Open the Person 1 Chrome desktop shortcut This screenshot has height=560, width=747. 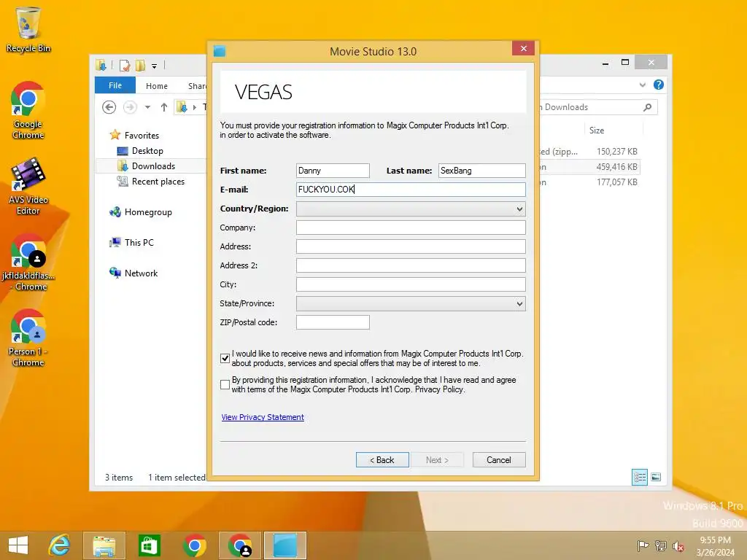click(28, 338)
